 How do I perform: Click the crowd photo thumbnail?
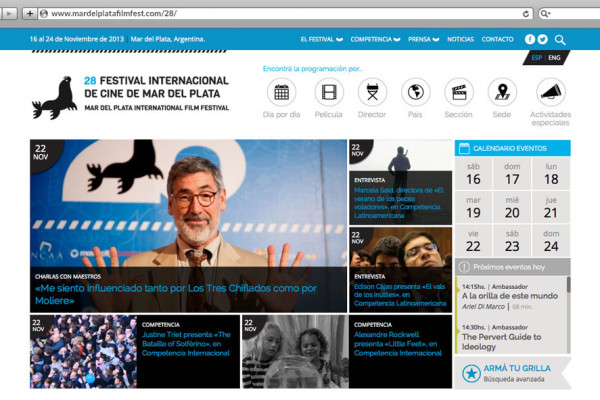coord(83,351)
